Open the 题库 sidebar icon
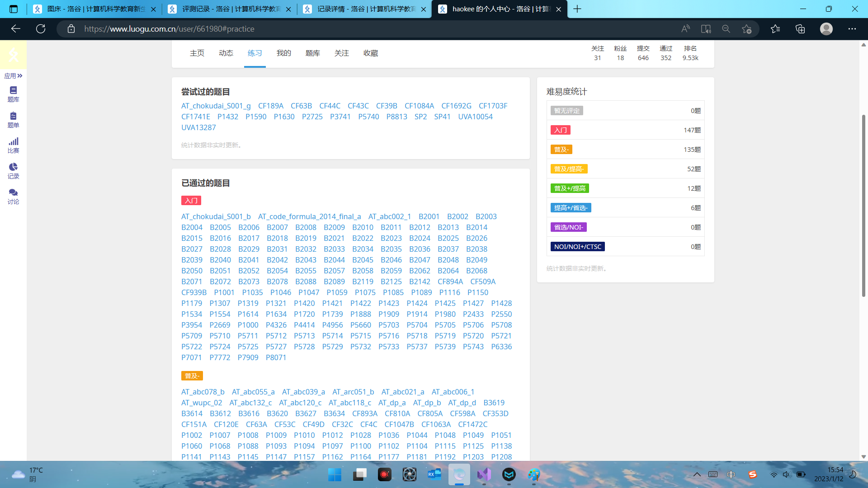 click(13, 94)
